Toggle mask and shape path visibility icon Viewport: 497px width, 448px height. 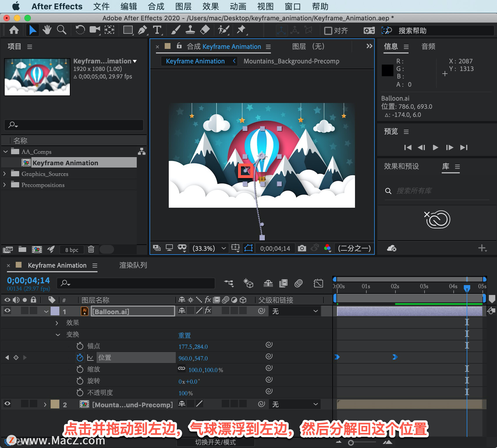click(248, 248)
